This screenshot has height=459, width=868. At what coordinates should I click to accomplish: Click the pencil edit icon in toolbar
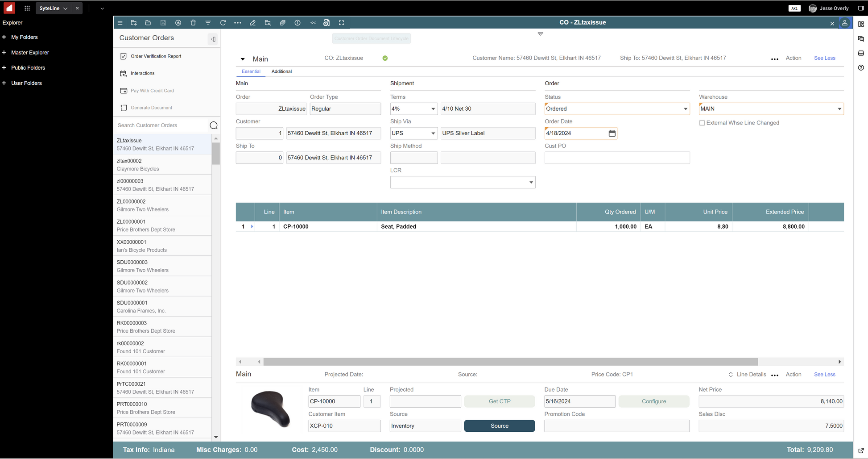point(252,23)
